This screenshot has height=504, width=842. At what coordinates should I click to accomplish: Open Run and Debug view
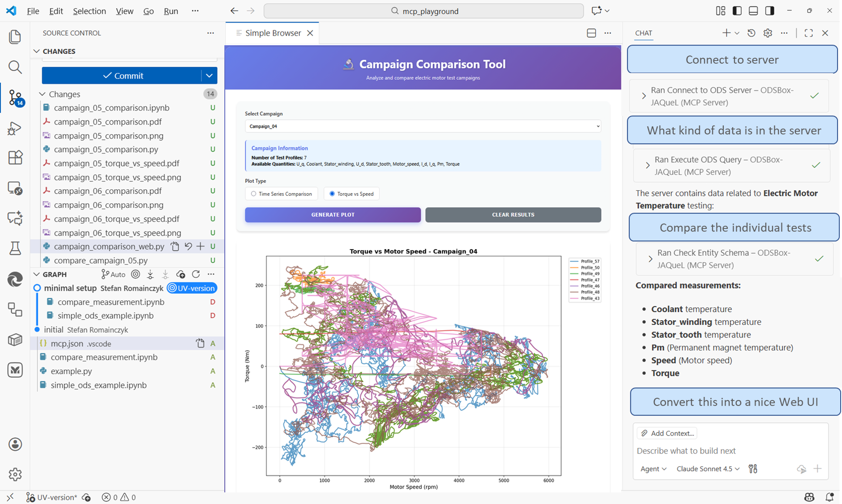(x=15, y=129)
